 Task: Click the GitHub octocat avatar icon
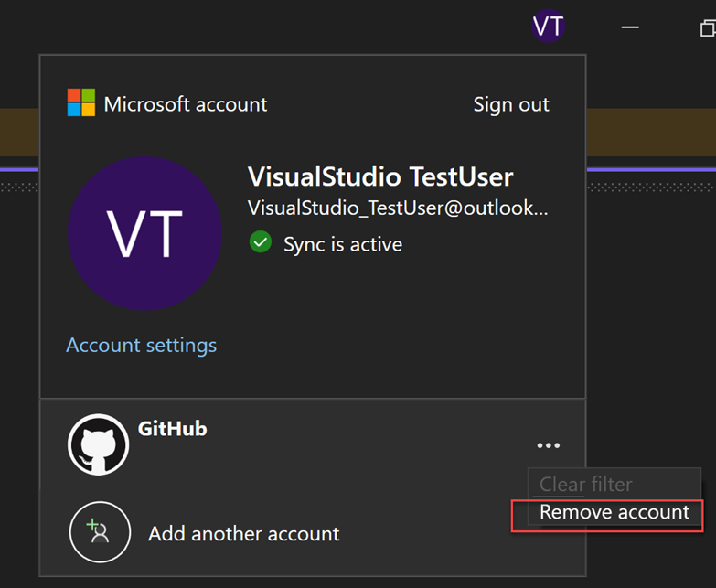pyautogui.click(x=98, y=445)
